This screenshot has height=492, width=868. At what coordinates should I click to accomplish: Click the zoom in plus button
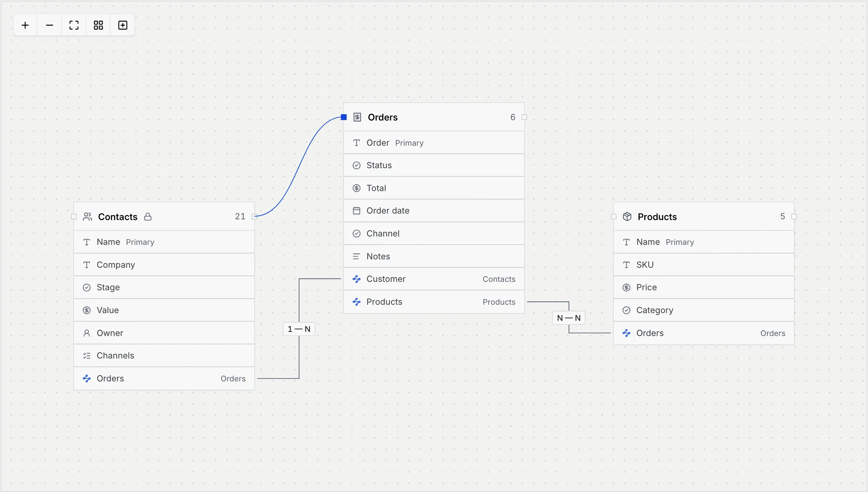(25, 25)
